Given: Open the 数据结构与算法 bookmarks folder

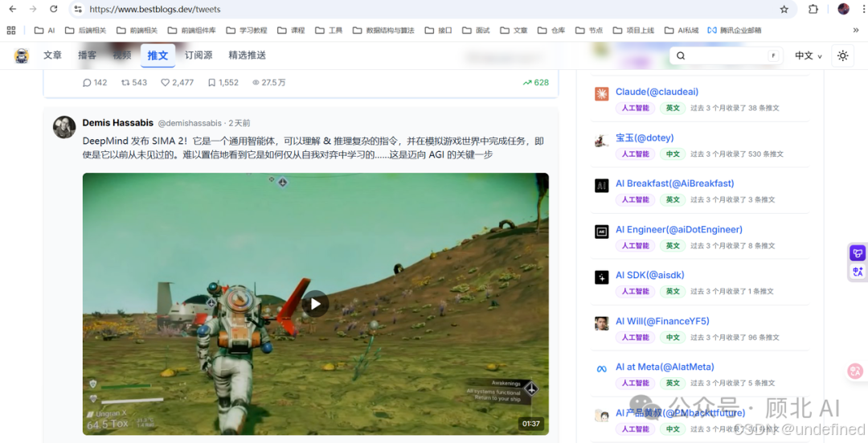Looking at the screenshot, I should 383,31.
